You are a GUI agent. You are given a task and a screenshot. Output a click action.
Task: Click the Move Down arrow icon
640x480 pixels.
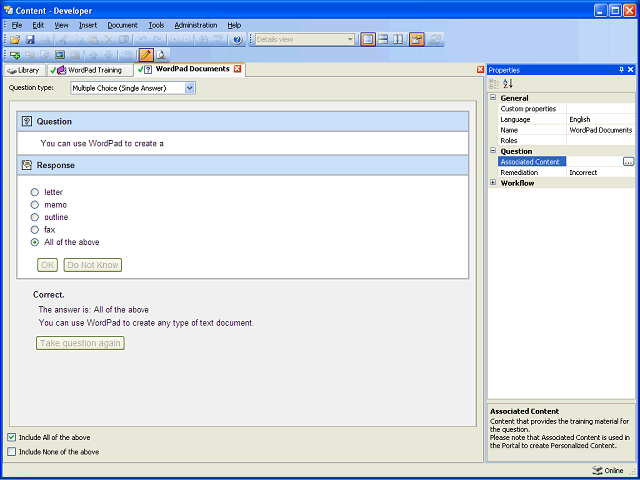(x=109, y=55)
